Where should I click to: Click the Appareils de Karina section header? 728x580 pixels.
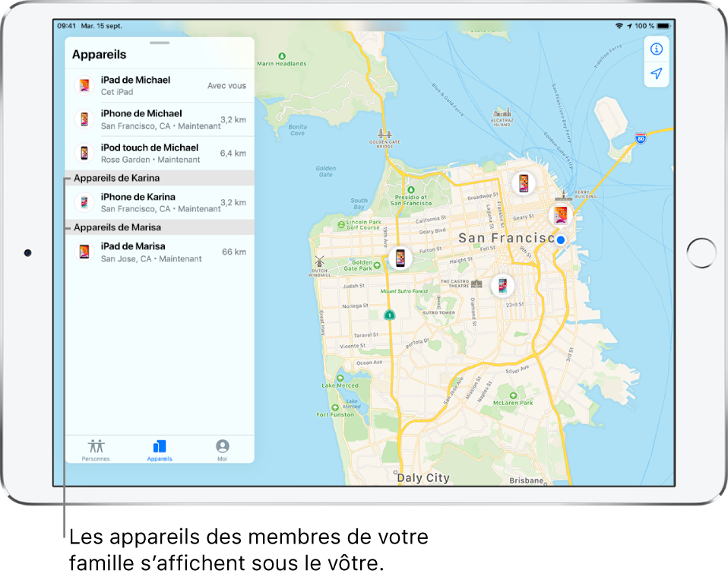(x=160, y=178)
